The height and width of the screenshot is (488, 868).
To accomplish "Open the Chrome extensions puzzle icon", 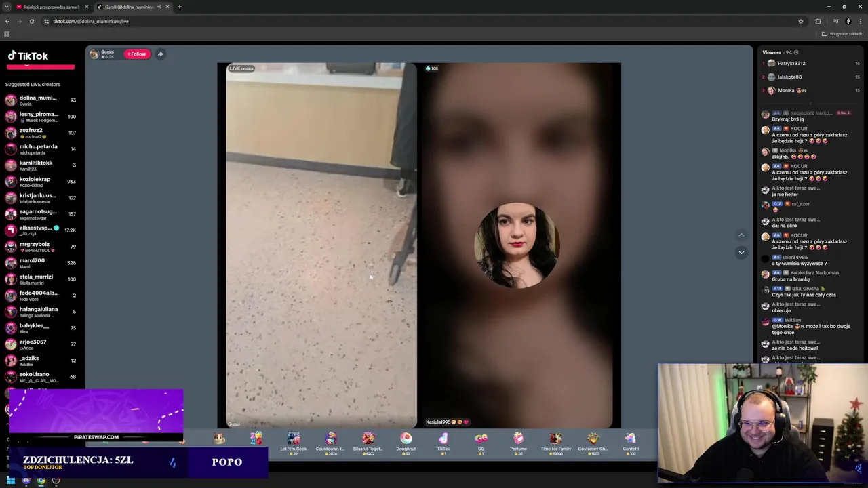I will click(x=818, y=21).
